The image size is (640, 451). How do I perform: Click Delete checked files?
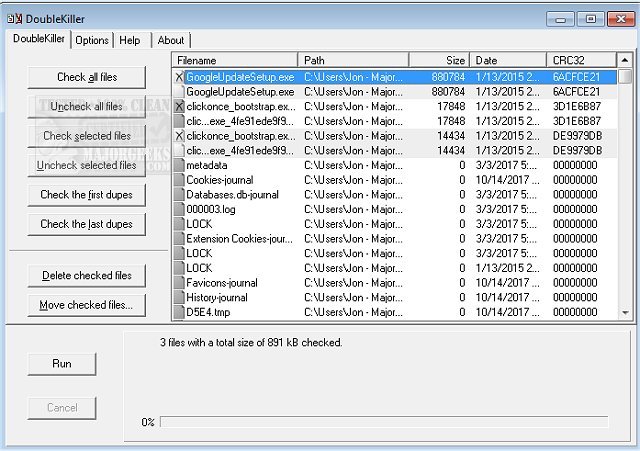click(x=87, y=275)
